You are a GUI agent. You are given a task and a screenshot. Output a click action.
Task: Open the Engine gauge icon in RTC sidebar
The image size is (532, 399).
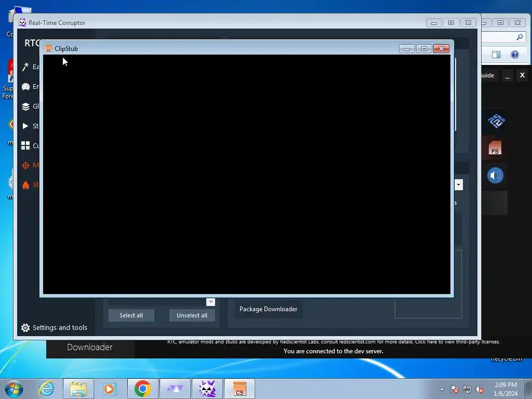[25, 87]
